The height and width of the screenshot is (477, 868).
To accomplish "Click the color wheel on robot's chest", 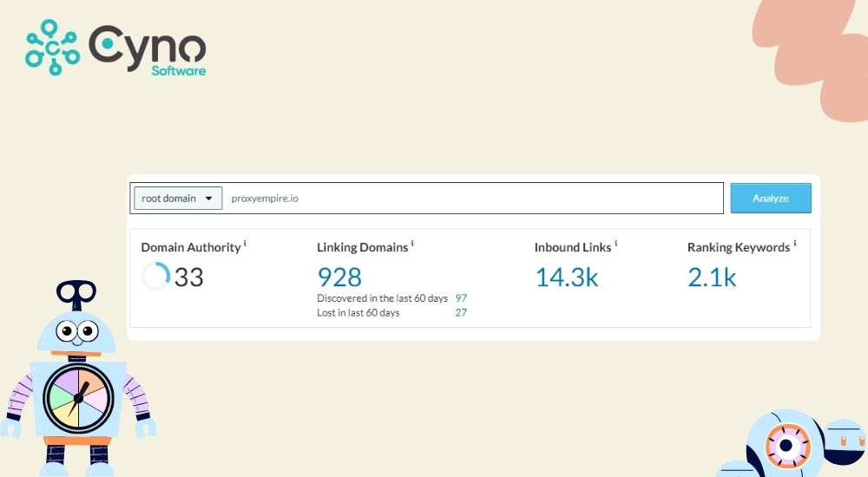I will pyautogui.click(x=78, y=398).
